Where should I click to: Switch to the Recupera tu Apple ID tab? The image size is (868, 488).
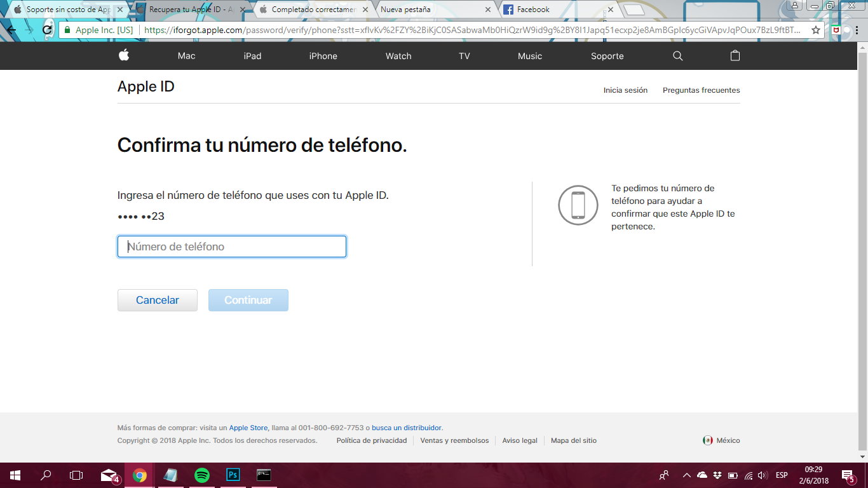pos(191,10)
